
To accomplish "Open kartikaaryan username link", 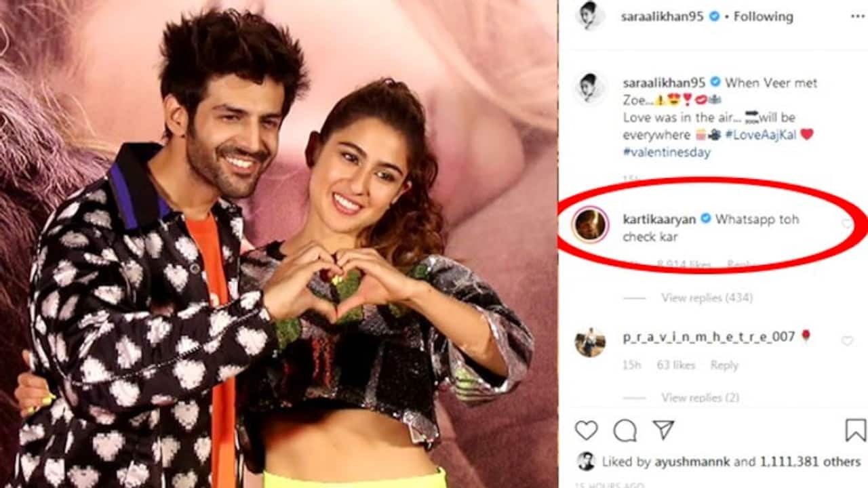I will [660, 219].
